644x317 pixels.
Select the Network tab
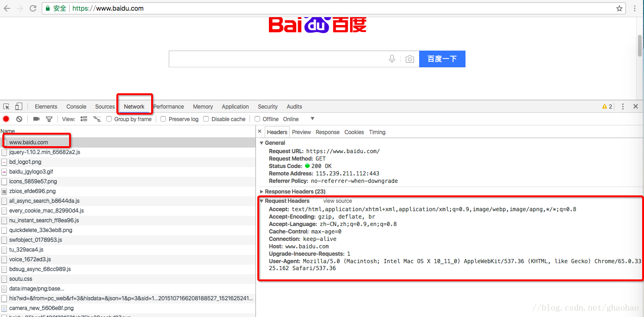pos(134,106)
